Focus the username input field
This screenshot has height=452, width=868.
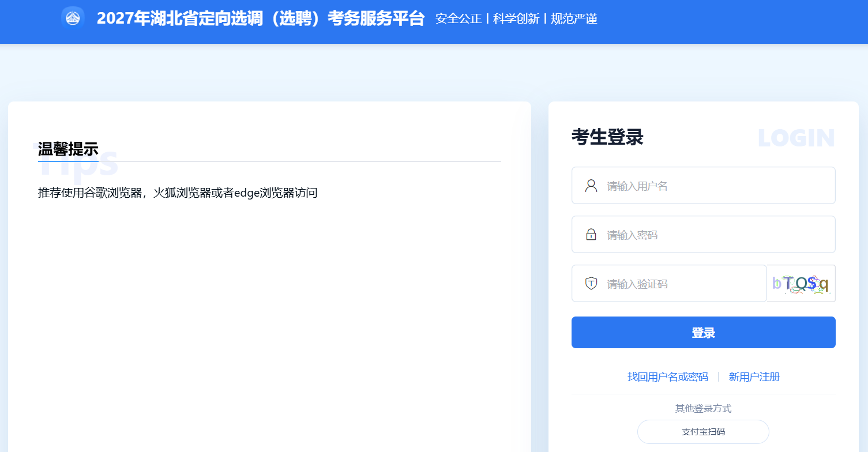(704, 186)
